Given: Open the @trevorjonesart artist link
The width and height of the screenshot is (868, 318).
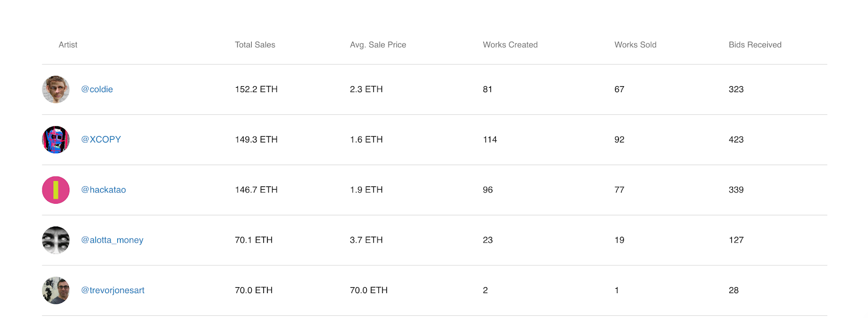Looking at the screenshot, I should point(113,290).
